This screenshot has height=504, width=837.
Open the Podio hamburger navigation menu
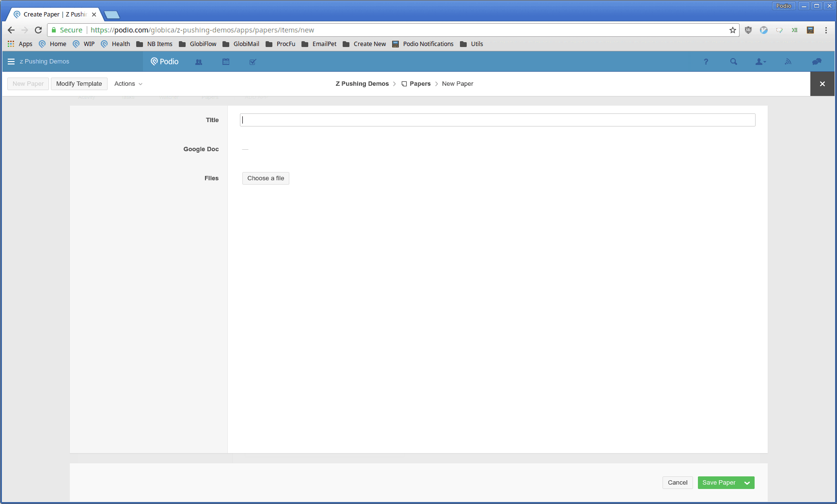coord(11,62)
